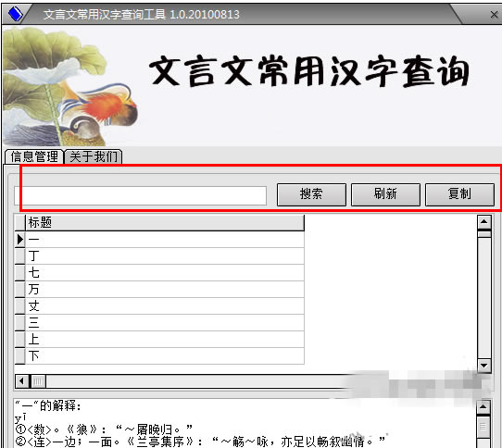This screenshot has width=502, height=448.
Task: Select the row with character 七
Action: [x=165, y=273]
